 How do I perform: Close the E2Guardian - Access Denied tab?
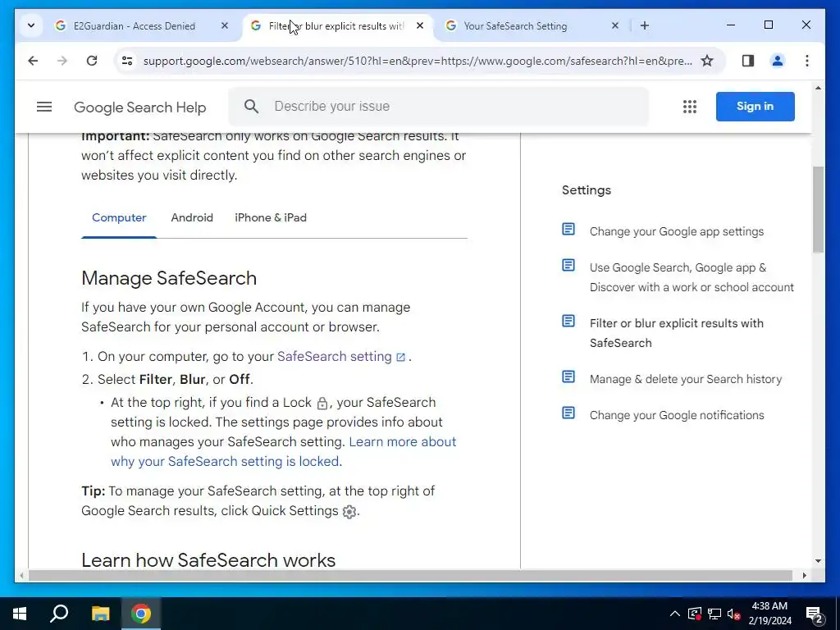tap(225, 25)
